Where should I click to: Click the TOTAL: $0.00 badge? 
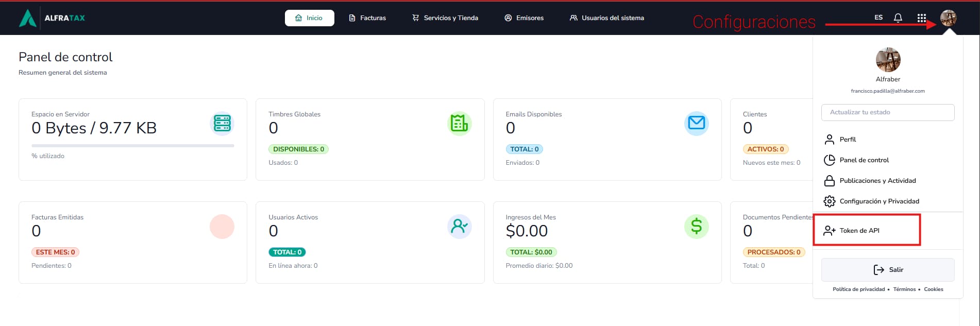531,252
